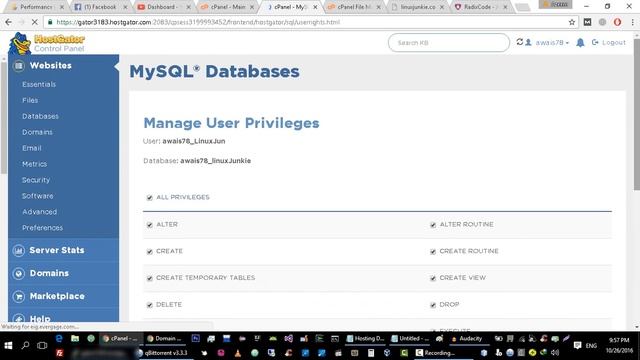The image size is (640, 360).
Task: Click the taskbar search magnifier icon
Action: point(25,346)
